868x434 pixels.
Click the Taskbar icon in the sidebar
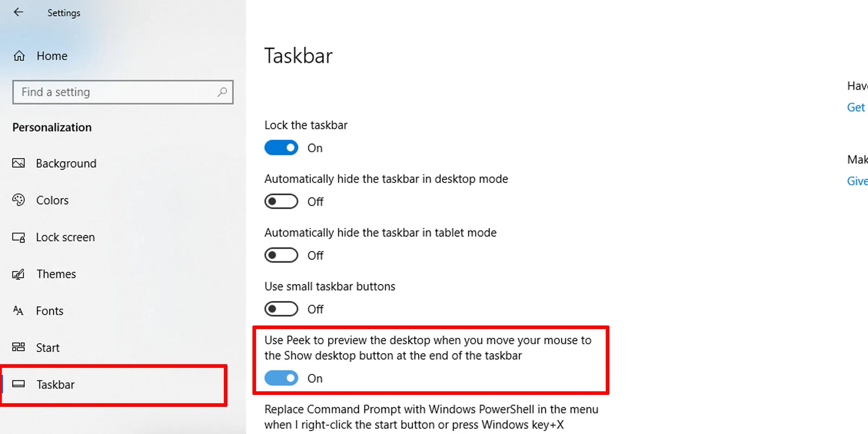[x=18, y=384]
